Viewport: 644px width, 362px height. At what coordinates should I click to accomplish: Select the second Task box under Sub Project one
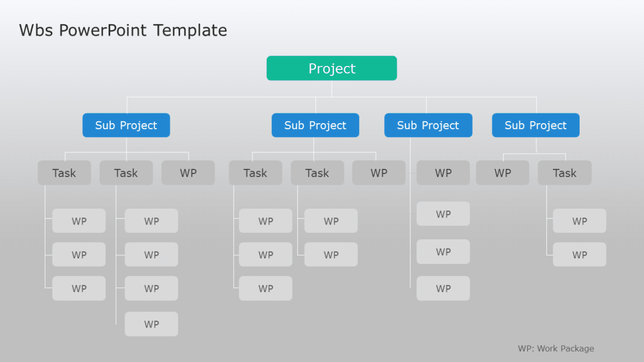[x=126, y=173]
